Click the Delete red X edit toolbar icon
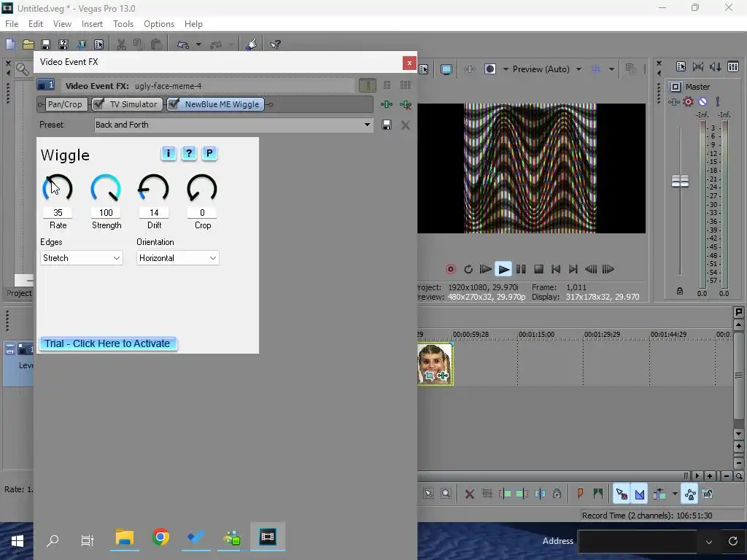Viewport: 747px width, 560px height. click(x=469, y=494)
